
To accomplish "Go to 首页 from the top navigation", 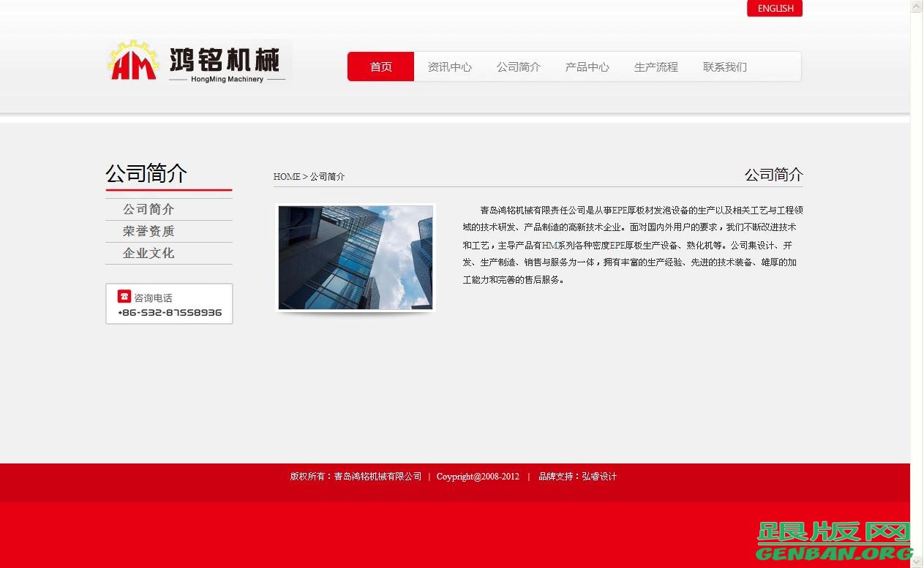I will [380, 67].
